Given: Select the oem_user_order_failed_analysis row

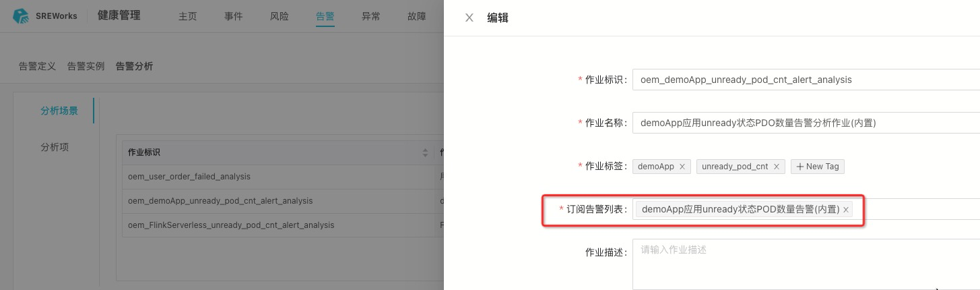Looking at the screenshot, I should [x=189, y=177].
